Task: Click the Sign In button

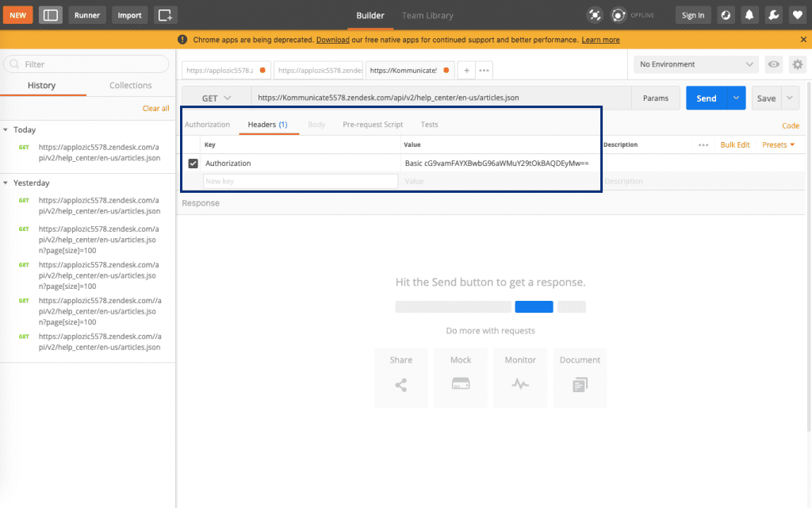Action: pyautogui.click(x=693, y=15)
